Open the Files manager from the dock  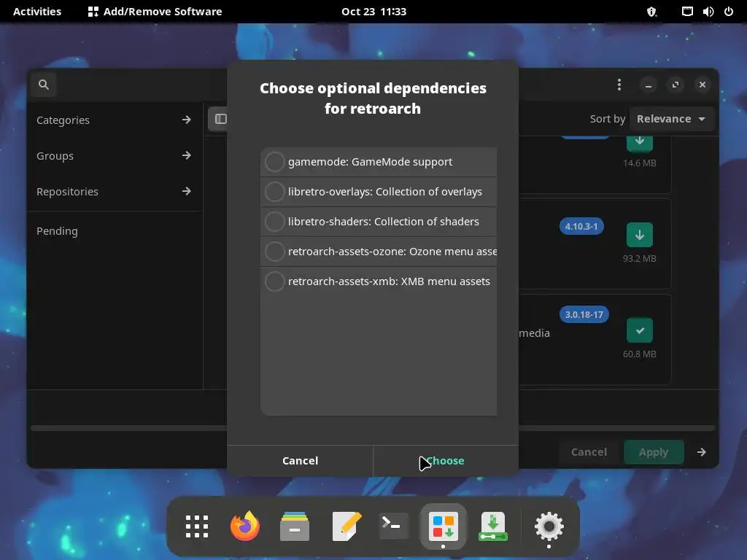(x=295, y=526)
